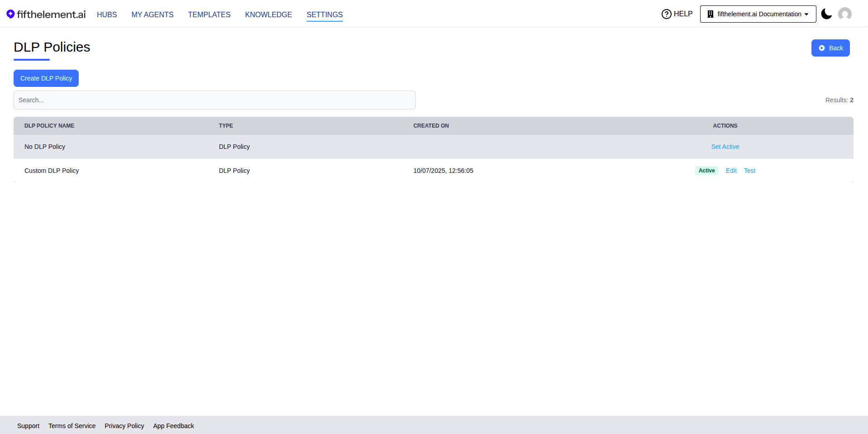Select the Custom DLP Policy name cell

[52, 171]
